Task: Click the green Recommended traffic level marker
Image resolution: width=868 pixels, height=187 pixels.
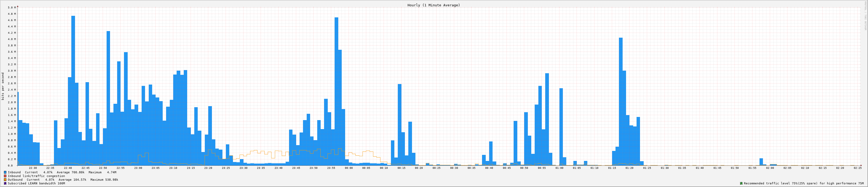Action: click(x=741, y=183)
